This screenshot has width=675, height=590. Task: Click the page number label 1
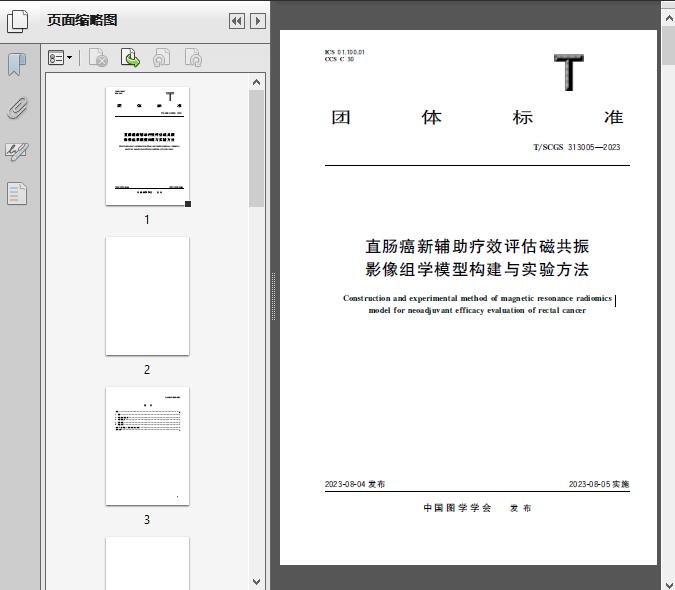(147, 219)
